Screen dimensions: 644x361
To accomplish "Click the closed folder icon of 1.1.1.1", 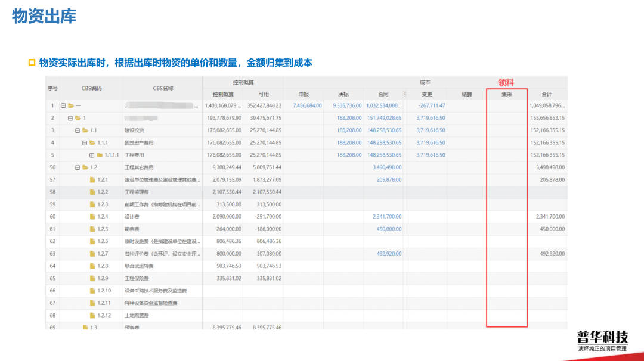I will click(100, 155).
